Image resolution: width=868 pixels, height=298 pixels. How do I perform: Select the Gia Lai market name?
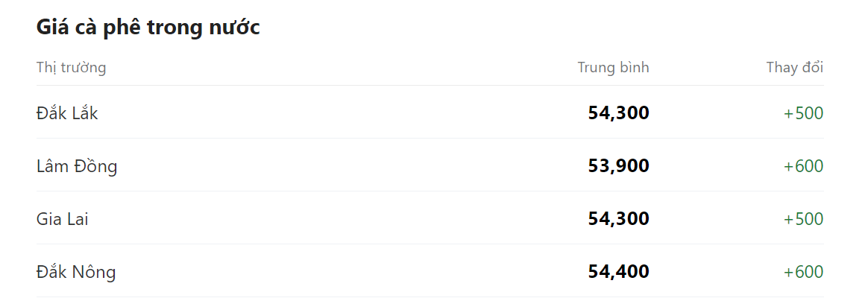coord(62,219)
